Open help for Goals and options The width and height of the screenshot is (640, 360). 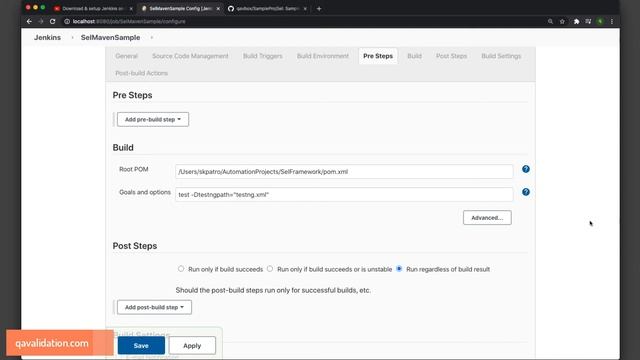pos(526,192)
